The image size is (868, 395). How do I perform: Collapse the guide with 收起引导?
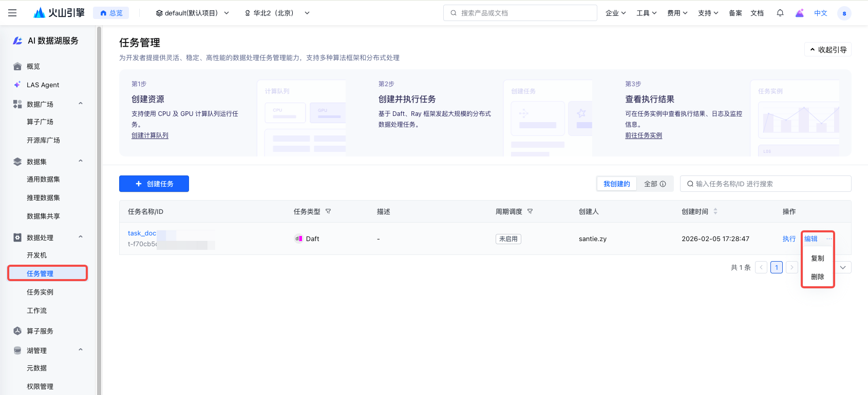[828, 50]
